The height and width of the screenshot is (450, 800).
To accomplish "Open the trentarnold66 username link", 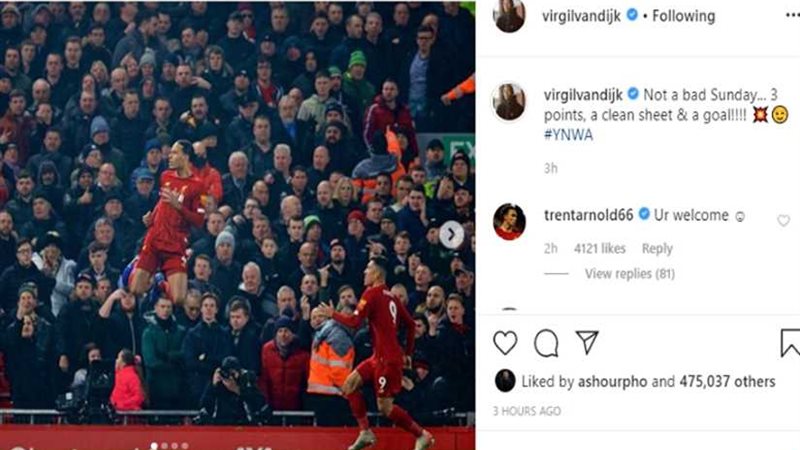I will 588,215.
